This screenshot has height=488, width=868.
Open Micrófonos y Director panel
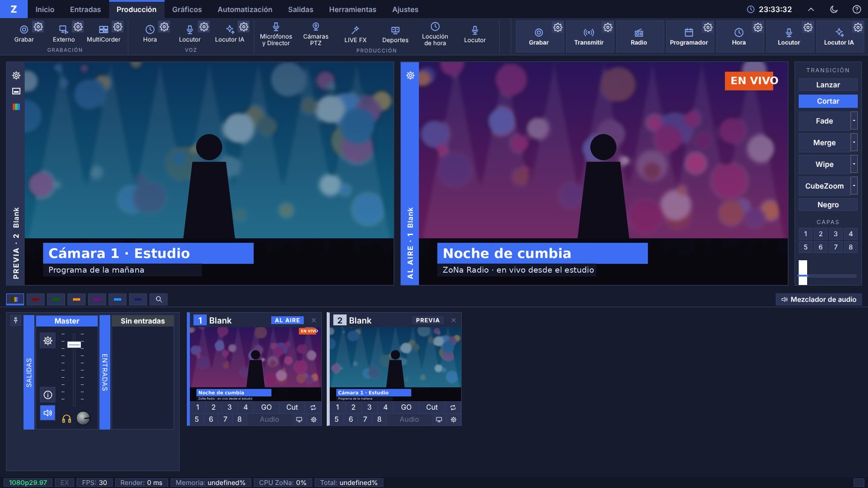point(276,34)
